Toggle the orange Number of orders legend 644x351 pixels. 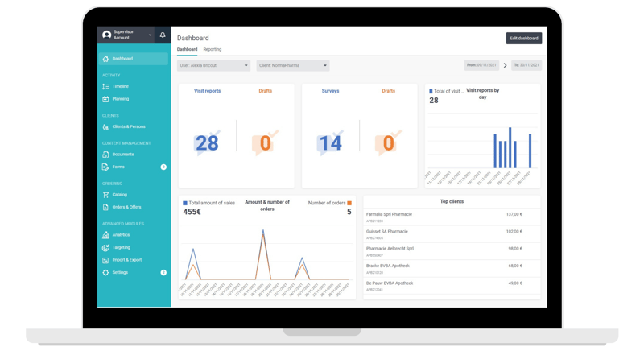pyautogui.click(x=349, y=203)
